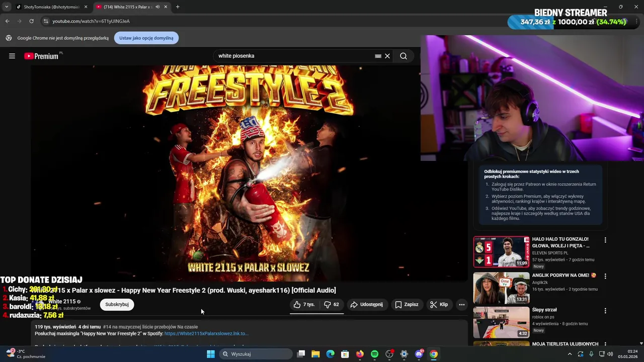Like the video with 7 tys. likes
This screenshot has width=644, height=362.
[x=304, y=304]
